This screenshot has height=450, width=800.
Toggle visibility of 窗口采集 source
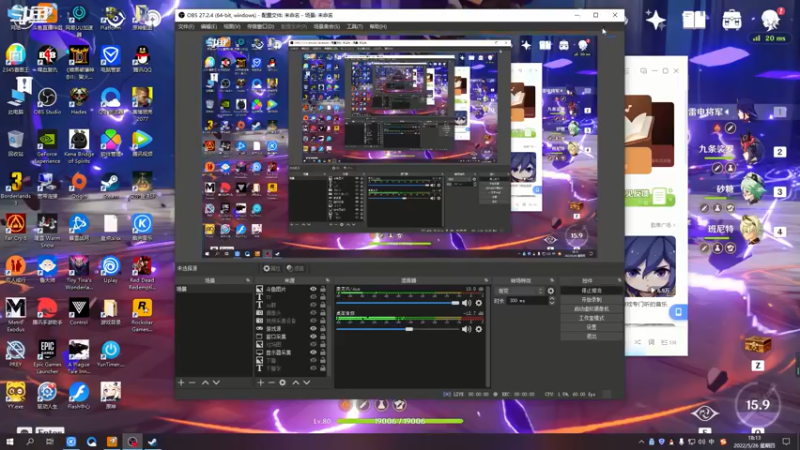(313, 337)
